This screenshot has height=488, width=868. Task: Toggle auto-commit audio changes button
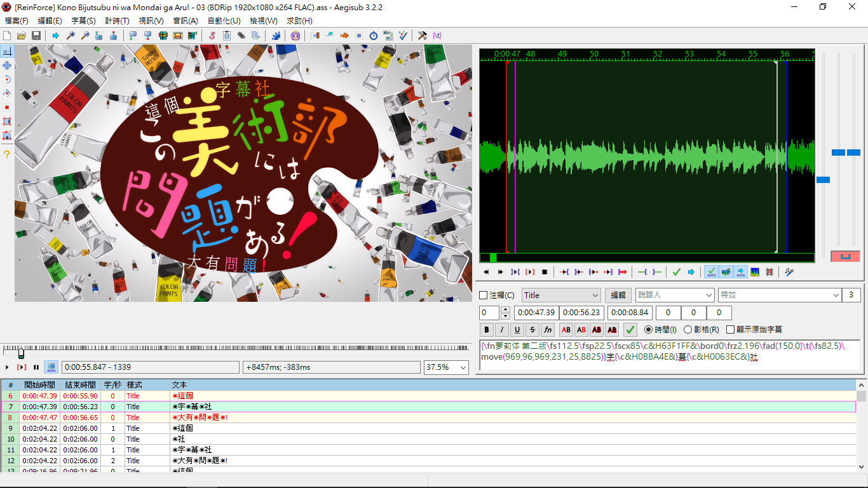point(711,272)
